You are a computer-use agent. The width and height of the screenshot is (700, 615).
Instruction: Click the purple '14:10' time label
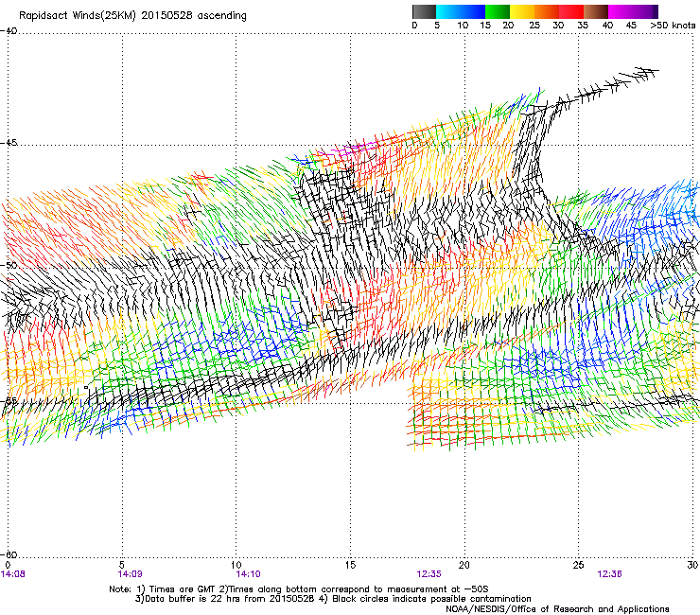tap(248, 574)
